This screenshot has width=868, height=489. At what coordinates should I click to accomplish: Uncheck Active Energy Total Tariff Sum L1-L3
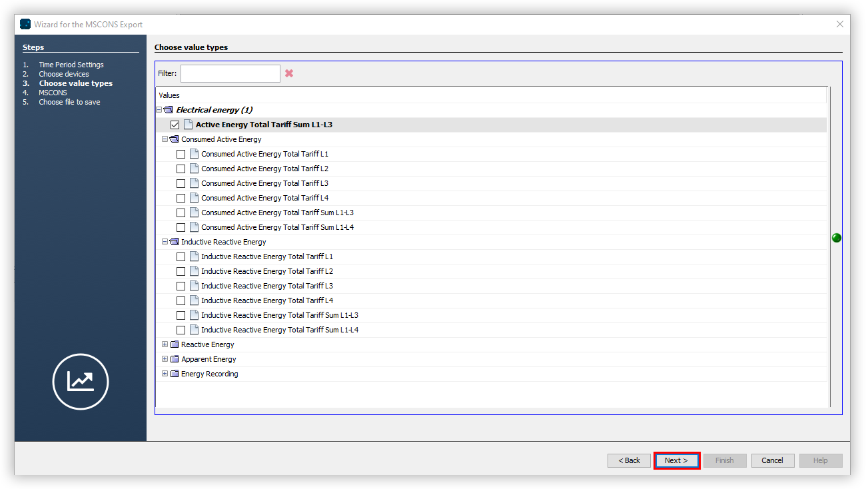(x=175, y=124)
